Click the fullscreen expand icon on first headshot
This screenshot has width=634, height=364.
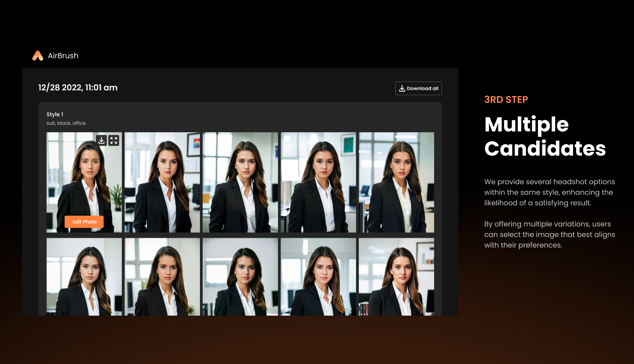coord(114,140)
